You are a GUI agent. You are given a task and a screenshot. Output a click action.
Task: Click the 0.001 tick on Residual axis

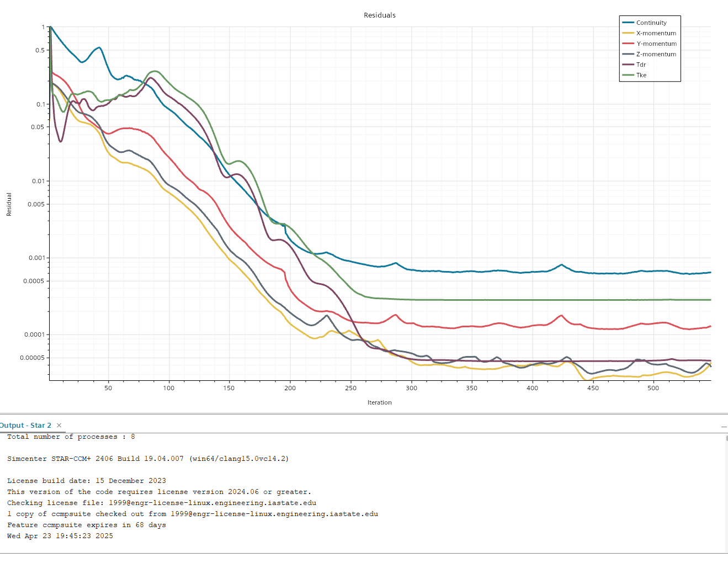[x=36, y=258]
